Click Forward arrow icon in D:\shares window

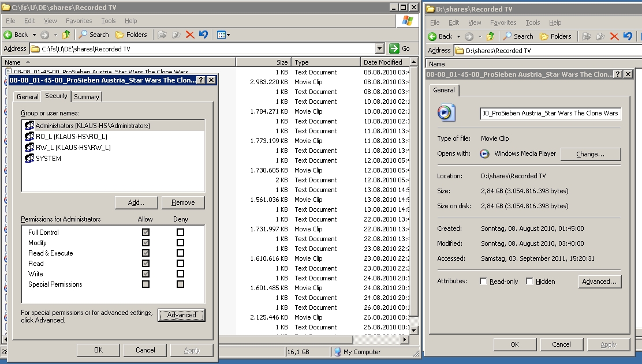tap(469, 36)
